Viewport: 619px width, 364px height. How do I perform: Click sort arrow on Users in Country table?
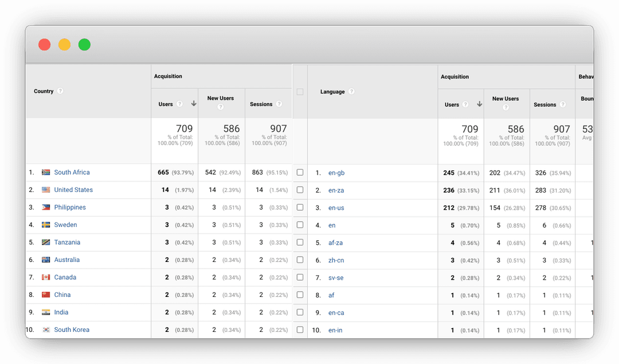pyautogui.click(x=194, y=103)
